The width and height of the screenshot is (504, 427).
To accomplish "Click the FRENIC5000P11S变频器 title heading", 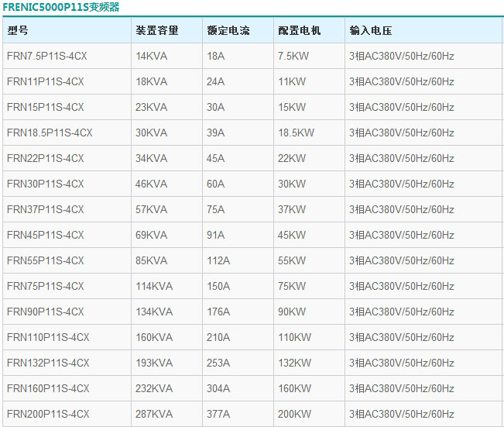I will pyautogui.click(x=61, y=7).
